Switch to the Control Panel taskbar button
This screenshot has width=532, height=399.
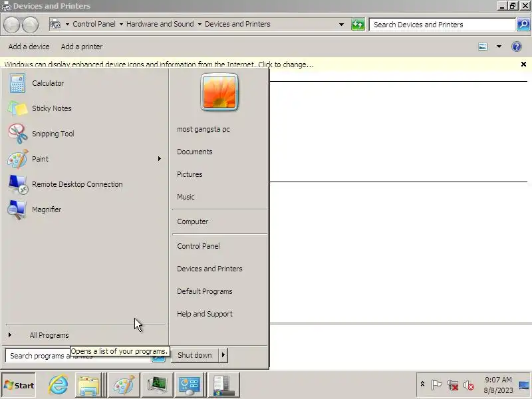190,385
